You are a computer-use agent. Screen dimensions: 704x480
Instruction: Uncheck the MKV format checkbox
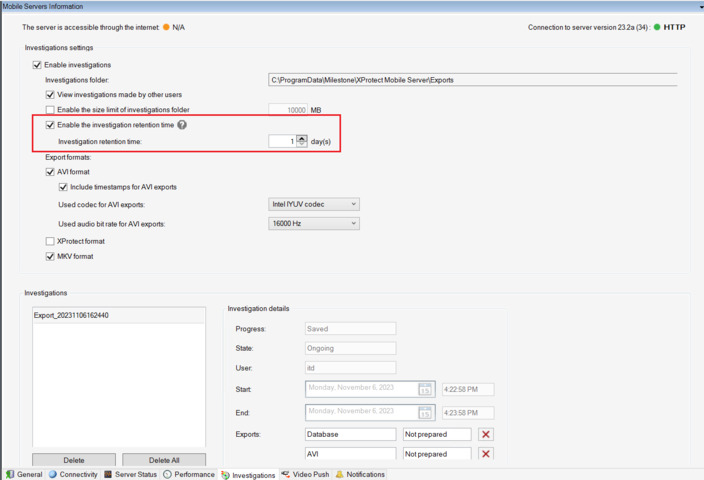pyautogui.click(x=50, y=256)
